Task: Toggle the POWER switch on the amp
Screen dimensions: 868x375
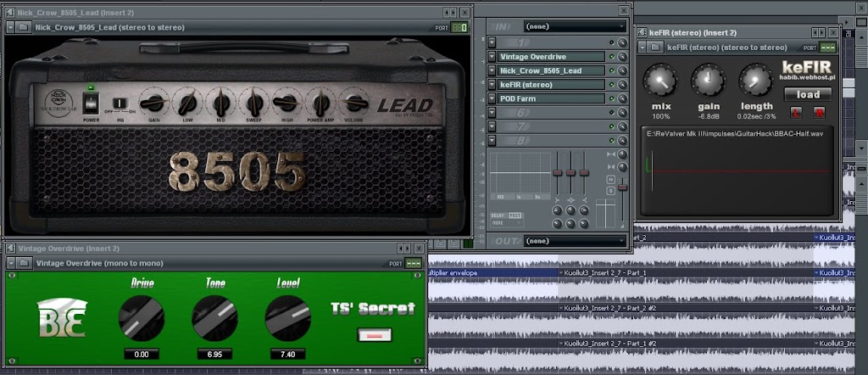Action: coord(92,103)
